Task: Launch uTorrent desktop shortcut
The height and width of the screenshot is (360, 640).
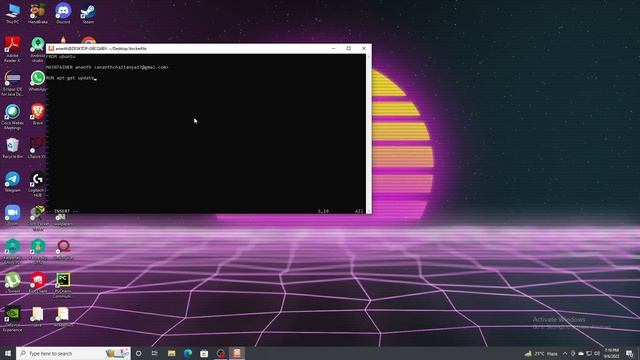Action: (13, 282)
